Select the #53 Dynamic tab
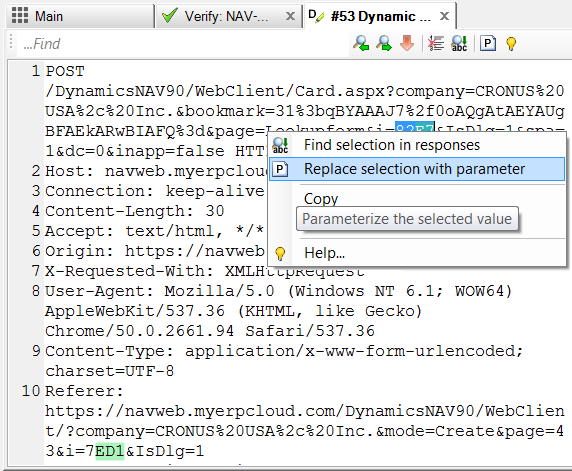The image size is (572, 471). pyautogui.click(x=372, y=16)
